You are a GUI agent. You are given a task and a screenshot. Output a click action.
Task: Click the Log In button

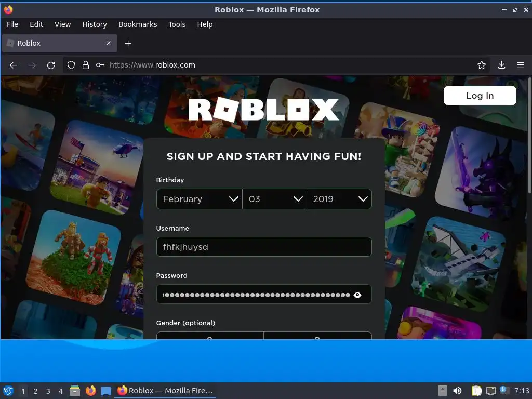[x=480, y=96]
